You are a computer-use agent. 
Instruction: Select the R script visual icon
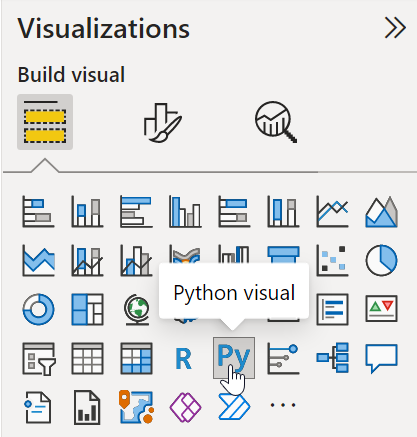(184, 358)
